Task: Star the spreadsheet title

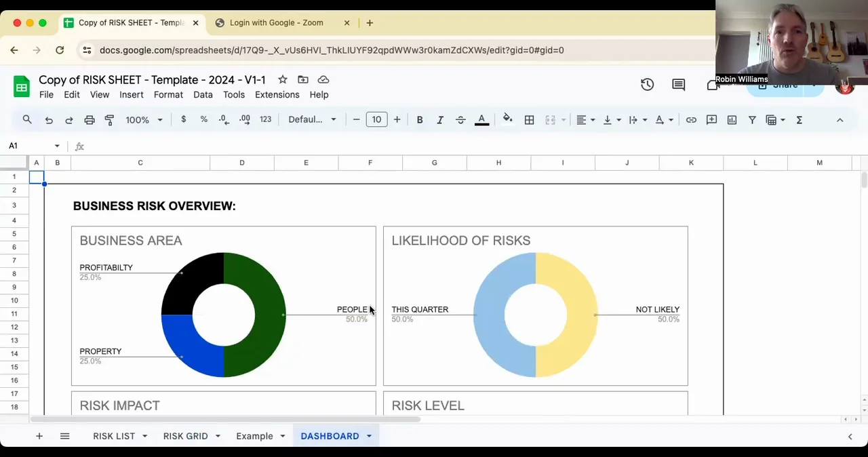Action: (282, 79)
